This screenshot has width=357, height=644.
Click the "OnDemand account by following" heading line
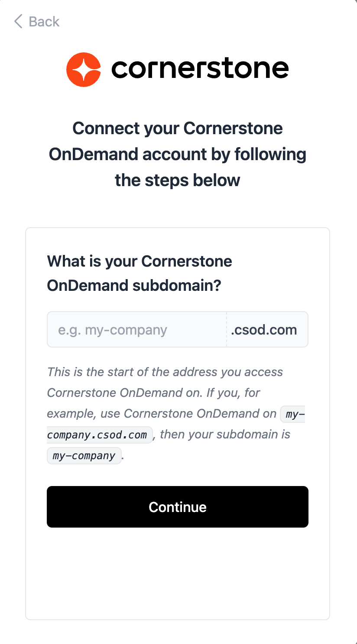pyautogui.click(x=178, y=154)
